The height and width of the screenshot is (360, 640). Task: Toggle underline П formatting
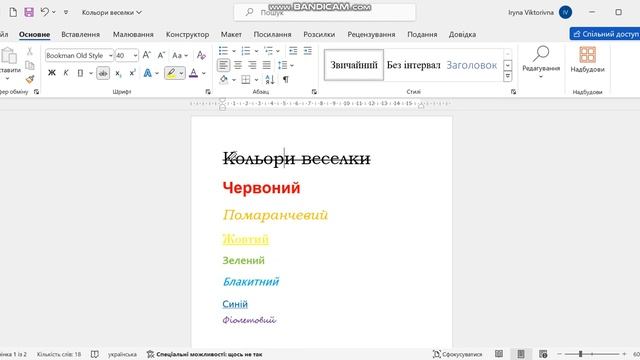(x=80, y=73)
